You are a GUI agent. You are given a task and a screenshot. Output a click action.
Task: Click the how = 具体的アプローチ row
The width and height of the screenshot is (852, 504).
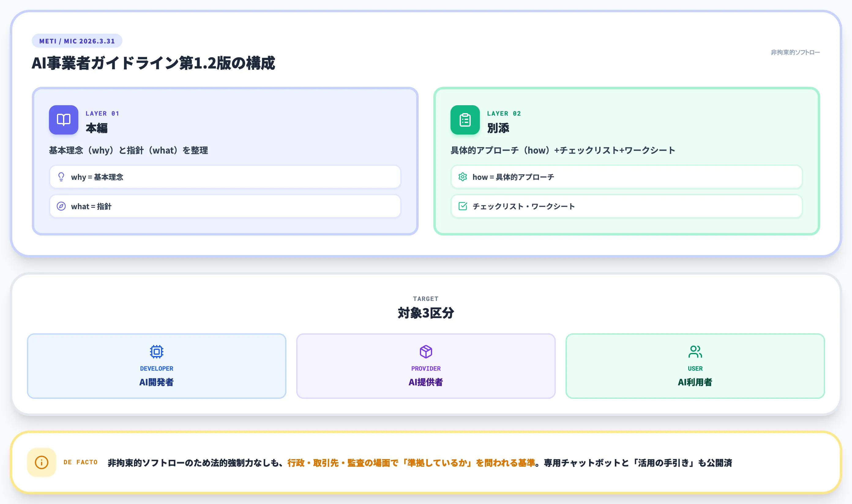tap(626, 176)
